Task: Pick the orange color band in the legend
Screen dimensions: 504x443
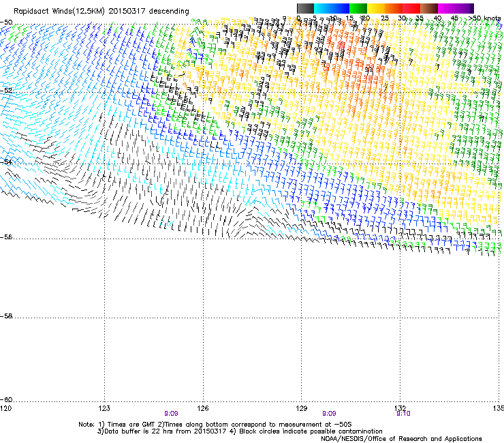Action: coord(394,8)
